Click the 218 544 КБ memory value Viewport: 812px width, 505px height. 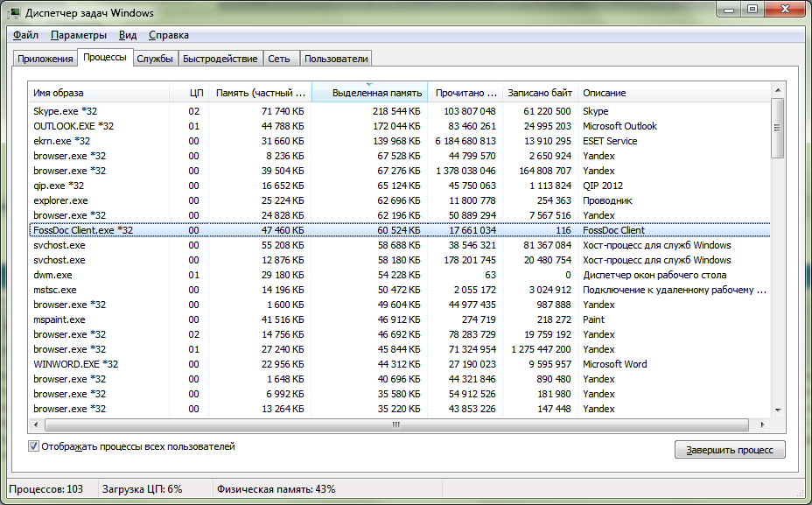396,111
